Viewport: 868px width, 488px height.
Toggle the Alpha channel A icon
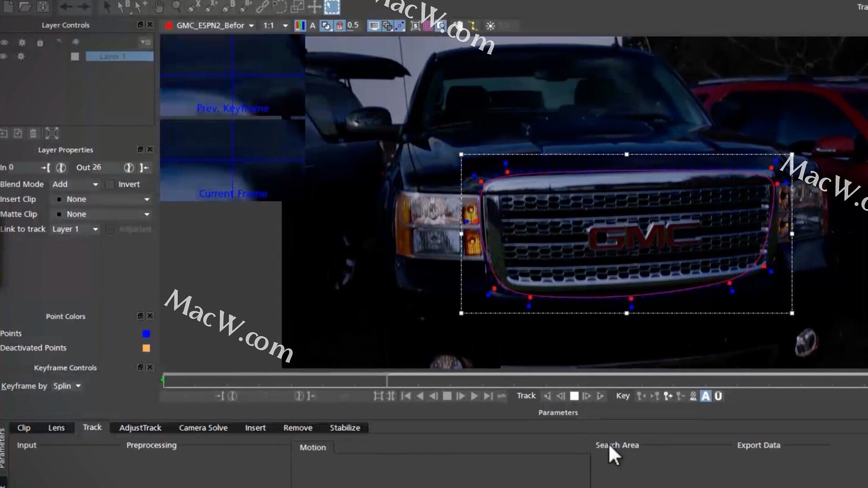pos(312,26)
